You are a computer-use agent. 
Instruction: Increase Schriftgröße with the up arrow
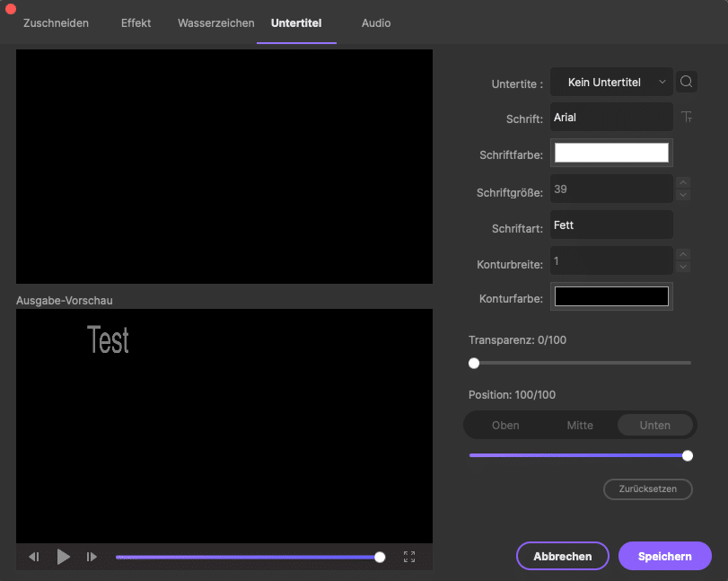(683, 182)
